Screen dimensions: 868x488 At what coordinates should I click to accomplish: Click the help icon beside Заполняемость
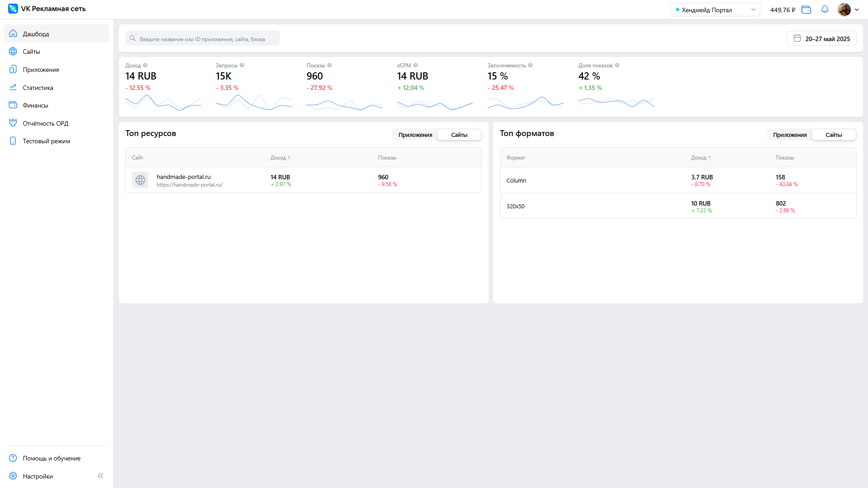[530, 65]
